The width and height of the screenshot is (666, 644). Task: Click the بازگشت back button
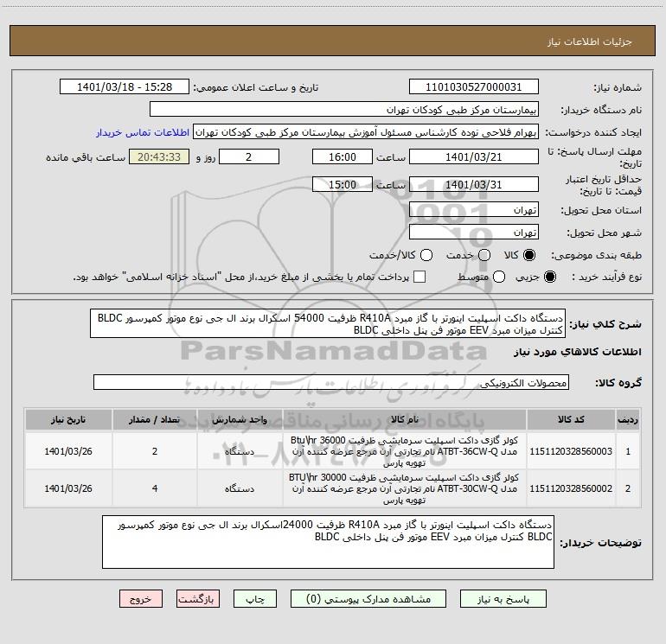(198, 598)
